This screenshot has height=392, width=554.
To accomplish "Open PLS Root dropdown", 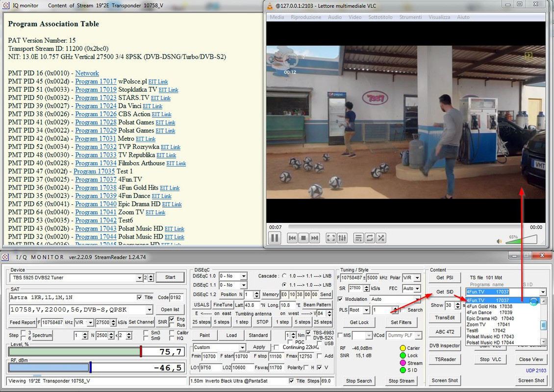I will click(366, 310).
